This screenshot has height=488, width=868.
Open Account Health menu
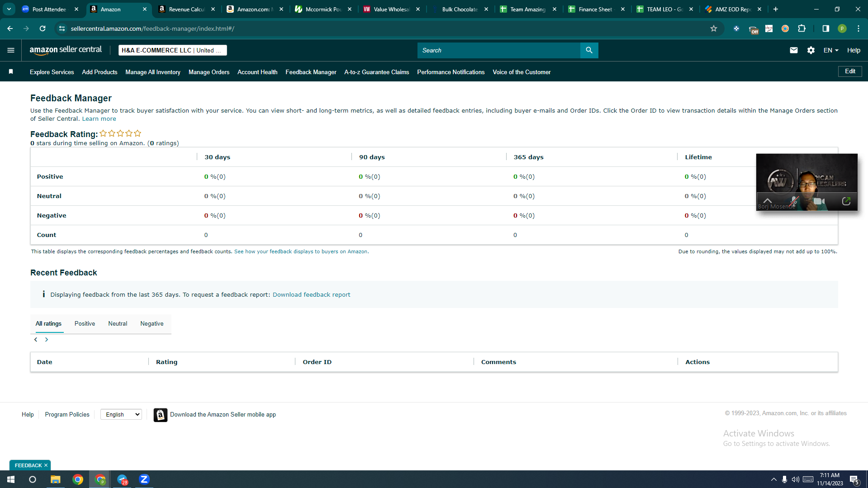[x=257, y=72]
